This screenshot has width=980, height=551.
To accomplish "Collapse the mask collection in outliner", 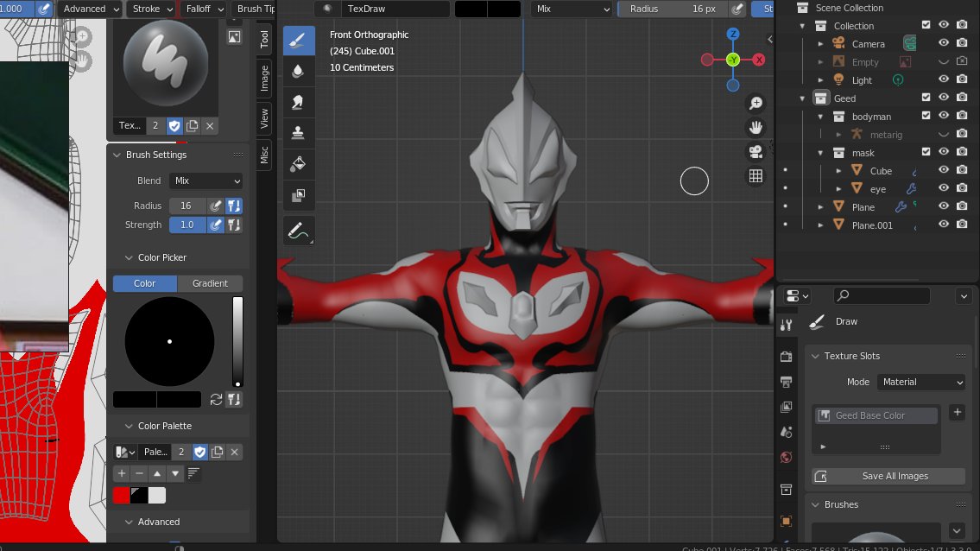I will (x=822, y=153).
